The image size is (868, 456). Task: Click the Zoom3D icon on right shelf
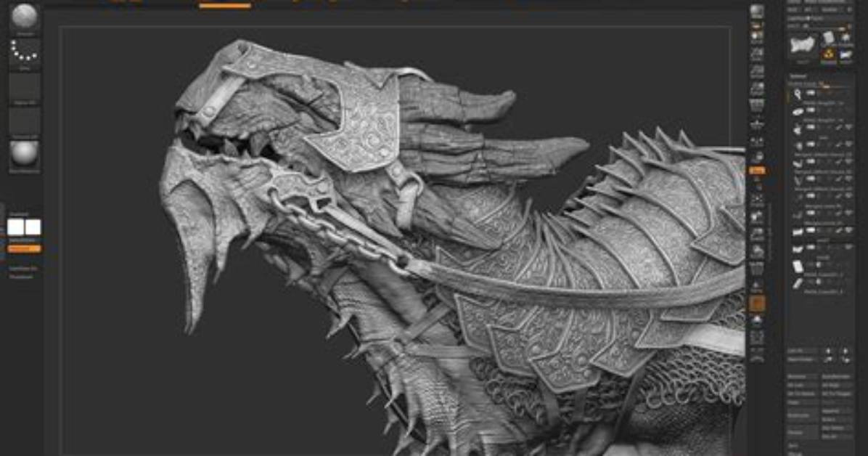pyautogui.click(x=757, y=235)
